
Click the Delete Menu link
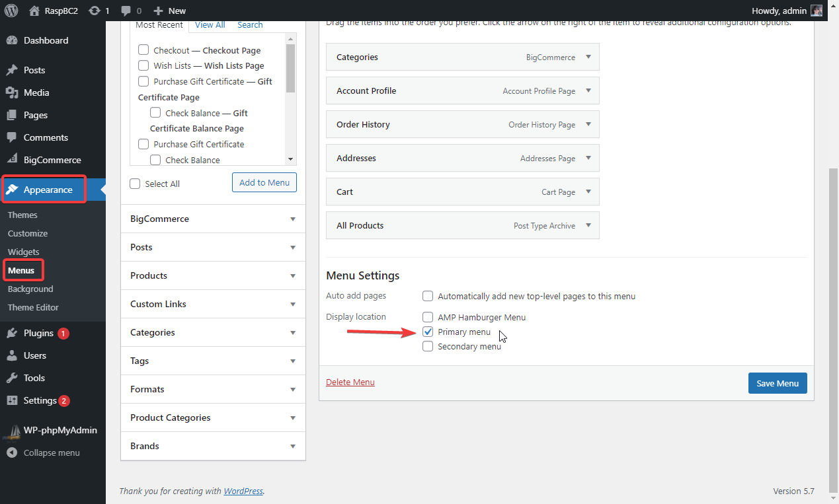(350, 382)
